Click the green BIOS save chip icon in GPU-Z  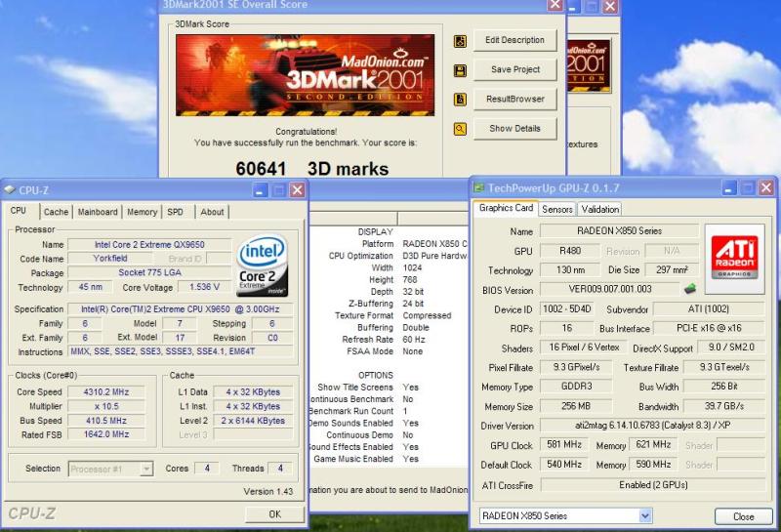[x=690, y=288]
